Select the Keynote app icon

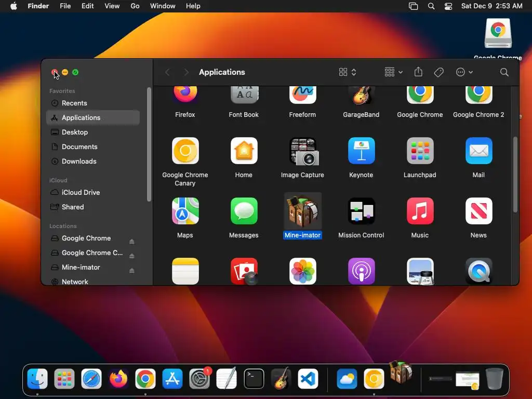click(x=361, y=151)
